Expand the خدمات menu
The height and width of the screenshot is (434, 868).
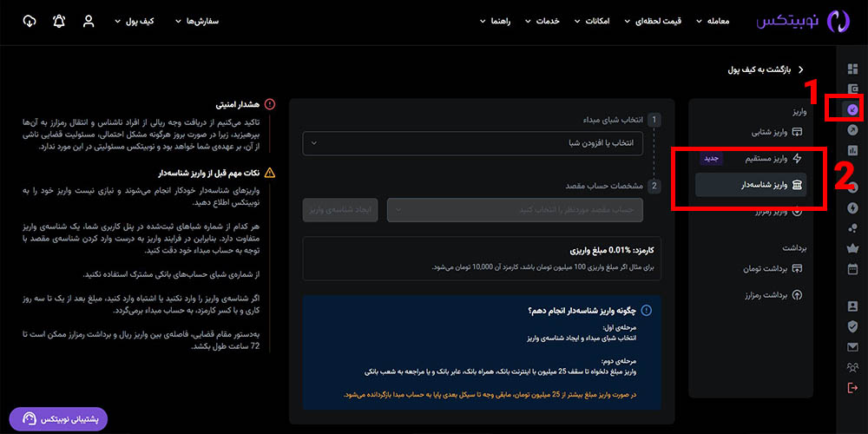click(542, 21)
